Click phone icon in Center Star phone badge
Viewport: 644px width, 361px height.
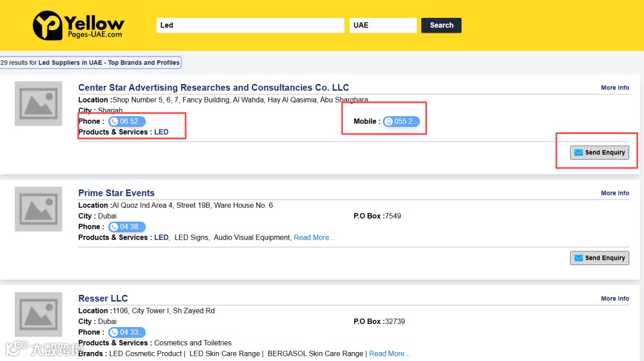pos(114,122)
